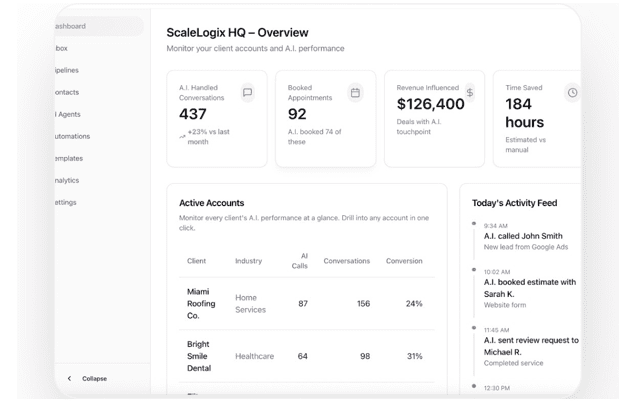
Task: Click the $126,400 Revenue Influenced value
Action: [430, 104]
